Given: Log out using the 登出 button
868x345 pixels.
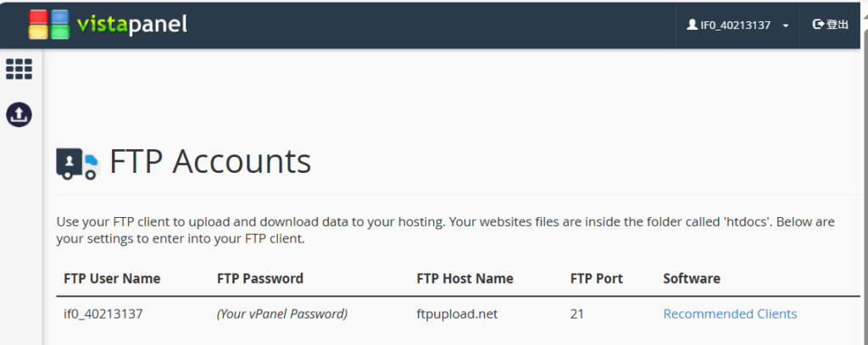Looking at the screenshot, I should pyautogui.click(x=831, y=25).
